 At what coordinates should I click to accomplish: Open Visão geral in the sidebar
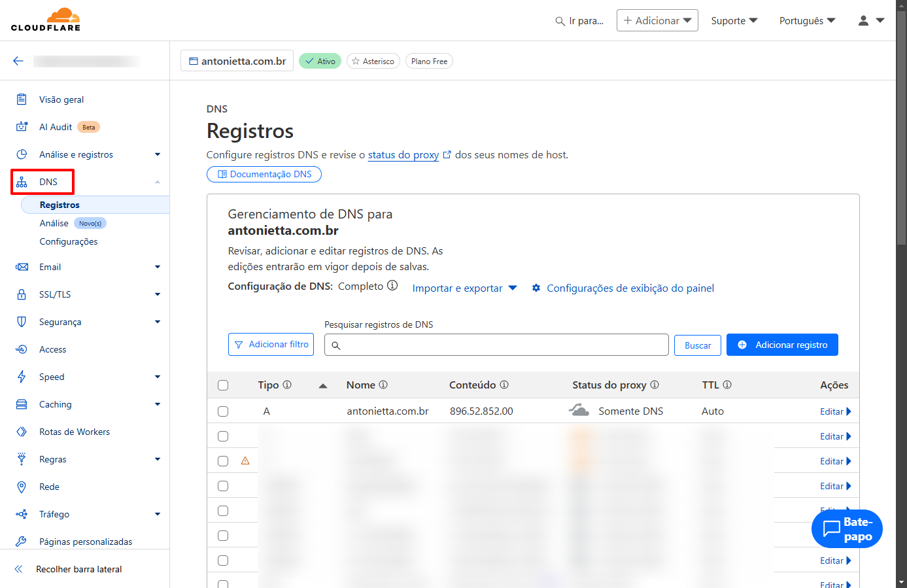(61, 99)
